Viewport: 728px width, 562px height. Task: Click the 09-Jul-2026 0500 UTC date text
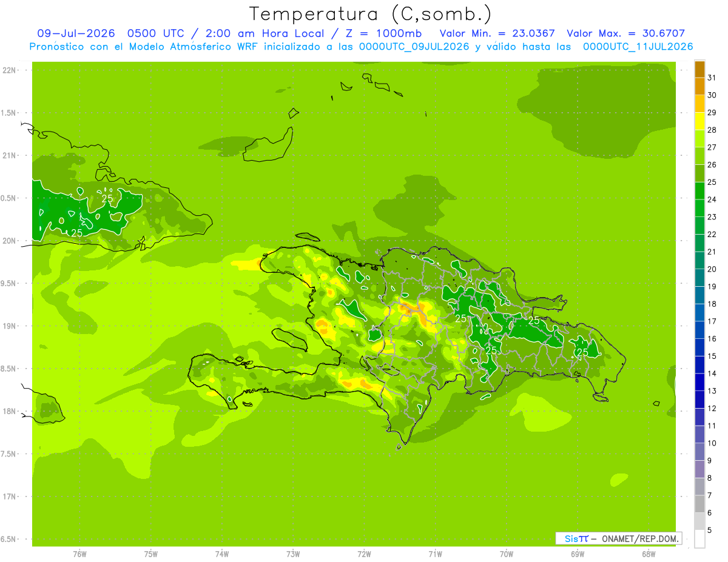[106, 33]
